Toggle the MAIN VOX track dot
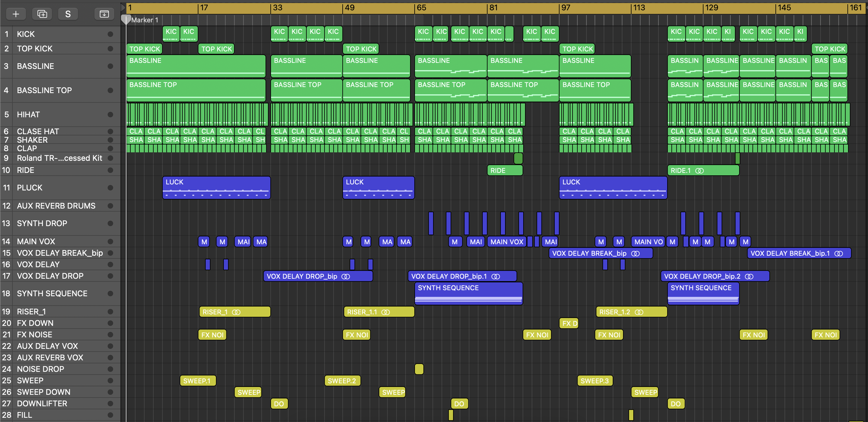This screenshot has width=868, height=422. [110, 242]
